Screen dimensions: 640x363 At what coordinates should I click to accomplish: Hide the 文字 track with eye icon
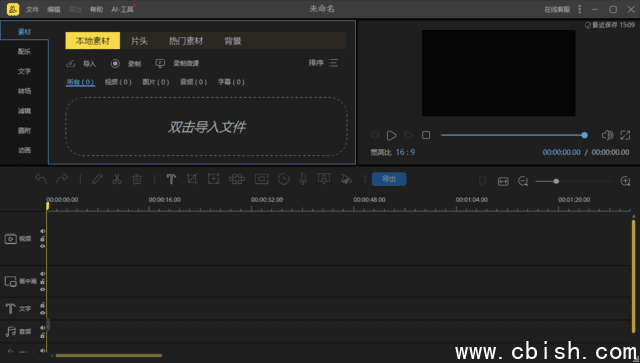click(42, 313)
